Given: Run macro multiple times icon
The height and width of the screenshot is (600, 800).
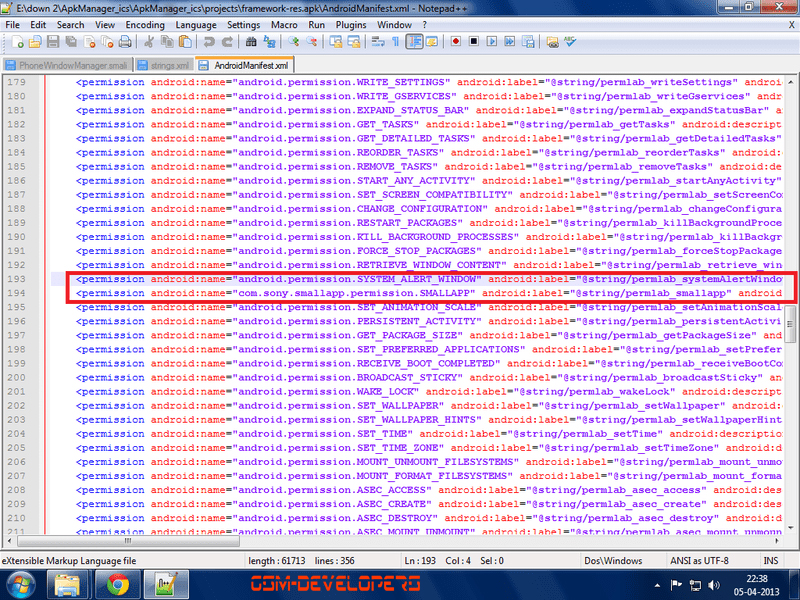Looking at the screenshot, I should click(510, 42).
